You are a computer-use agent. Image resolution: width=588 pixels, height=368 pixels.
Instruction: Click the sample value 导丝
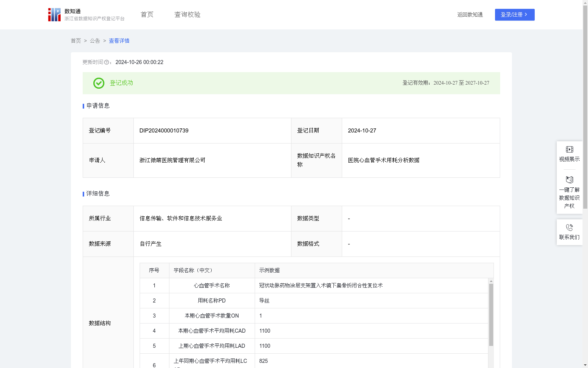coord(264,301)
